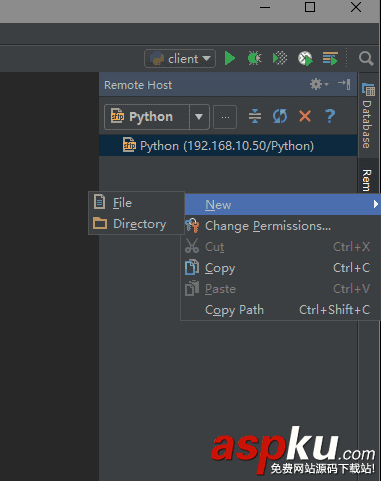Click the Concurrency Diagram run icon
This screenshot has height=481, width=381.
point(330,58)
